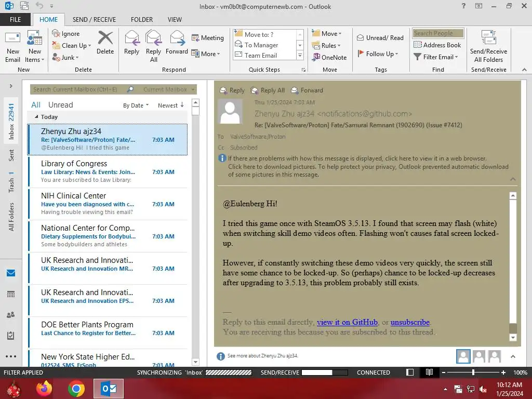This screenshot has height=399, width=532.
Task: Toggle Unread/Read status
Action: tap(380, 37)
